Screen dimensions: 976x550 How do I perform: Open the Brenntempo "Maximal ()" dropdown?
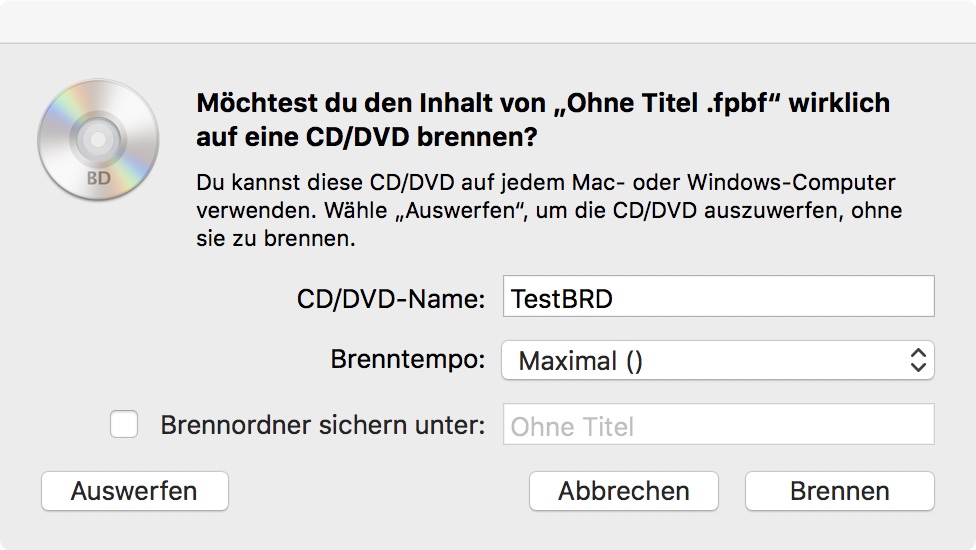coord(716,361)
